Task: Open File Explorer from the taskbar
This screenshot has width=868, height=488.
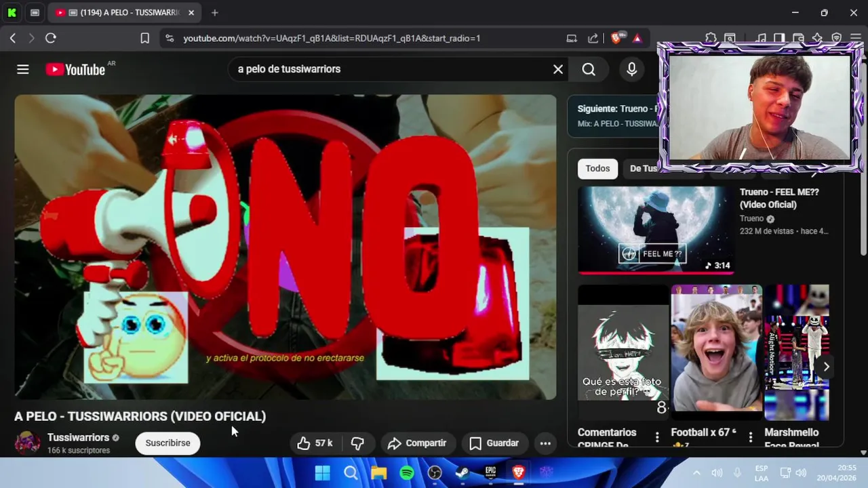Action: point(378,472)
